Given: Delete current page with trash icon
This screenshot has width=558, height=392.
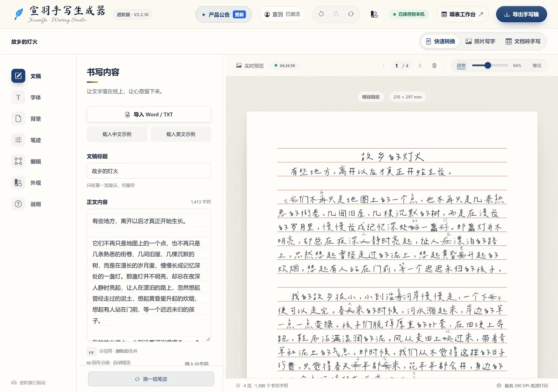Looking at the screenshot, I should (434, 66).
